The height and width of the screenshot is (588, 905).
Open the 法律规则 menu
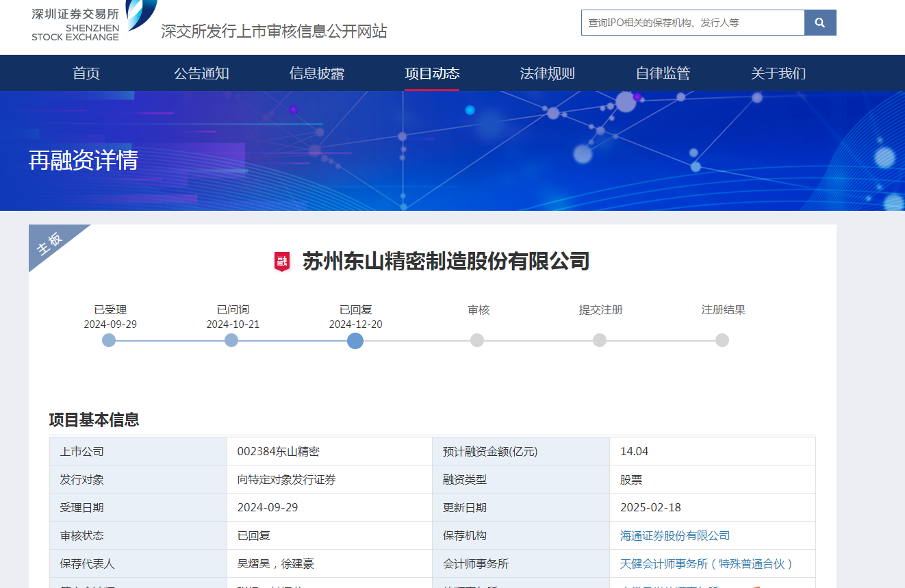coord(548,73)
